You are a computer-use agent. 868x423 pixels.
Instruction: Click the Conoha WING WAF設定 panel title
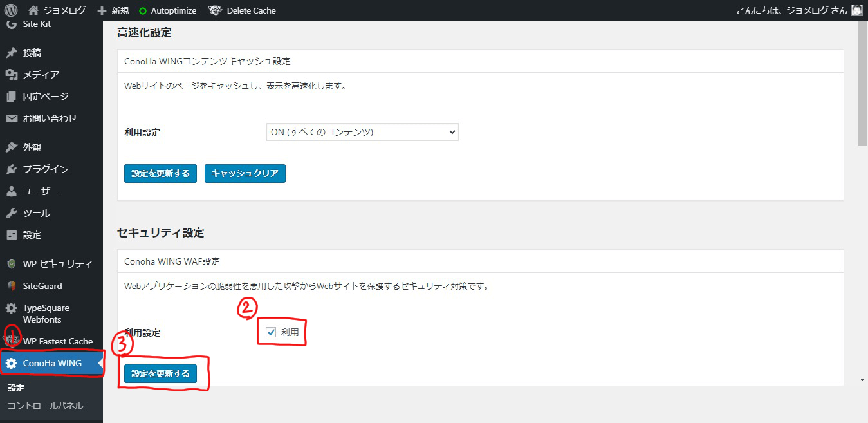pyautogui.click(x=172, y=261)
